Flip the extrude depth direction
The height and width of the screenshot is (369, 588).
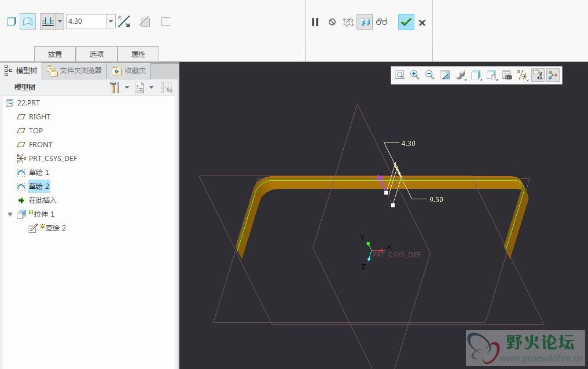(124, 21)
